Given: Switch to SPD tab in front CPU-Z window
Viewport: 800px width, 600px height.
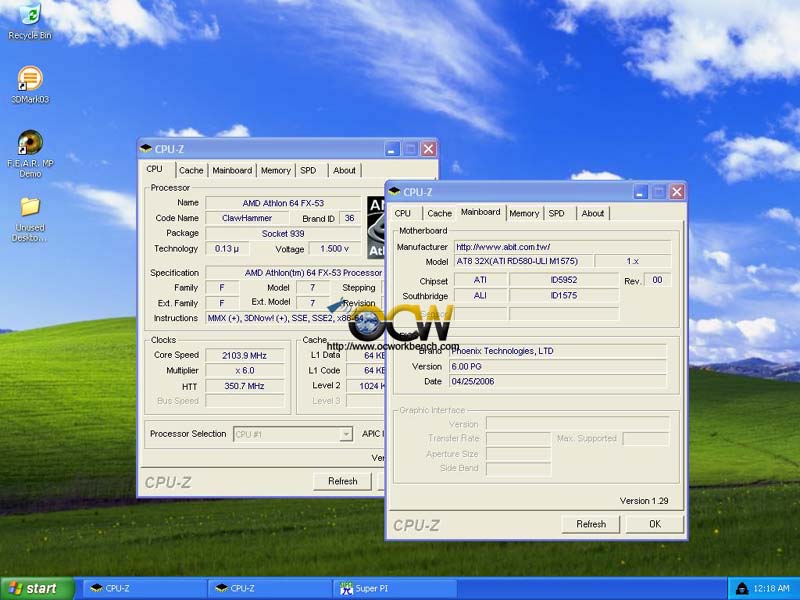Looking at the screenshot, I should point(557,213).
